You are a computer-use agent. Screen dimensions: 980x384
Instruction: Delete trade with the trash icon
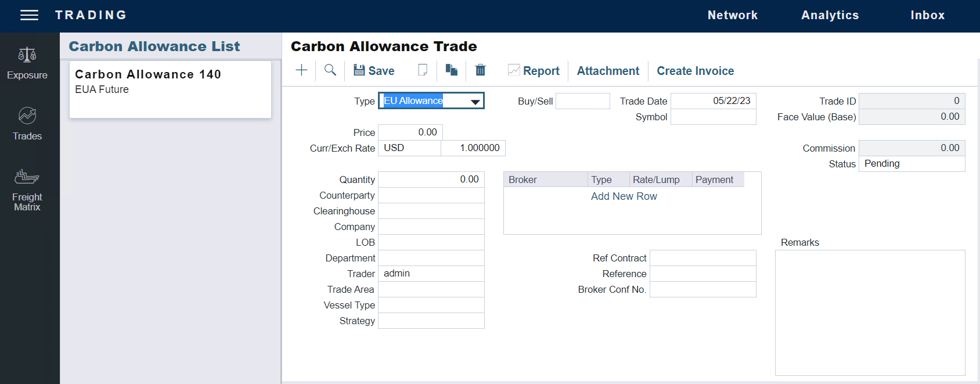[x=480, y=70]
